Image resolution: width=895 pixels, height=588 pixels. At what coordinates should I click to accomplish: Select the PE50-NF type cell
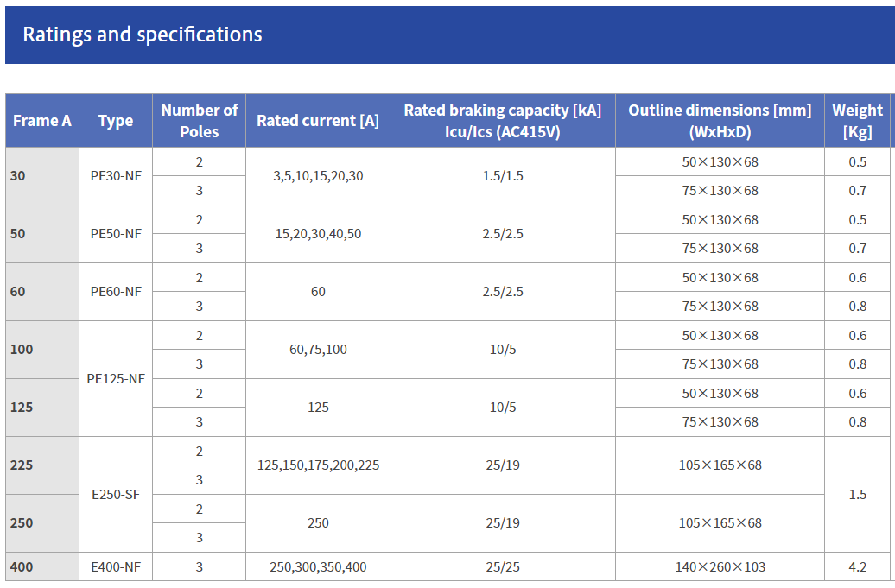116,234
